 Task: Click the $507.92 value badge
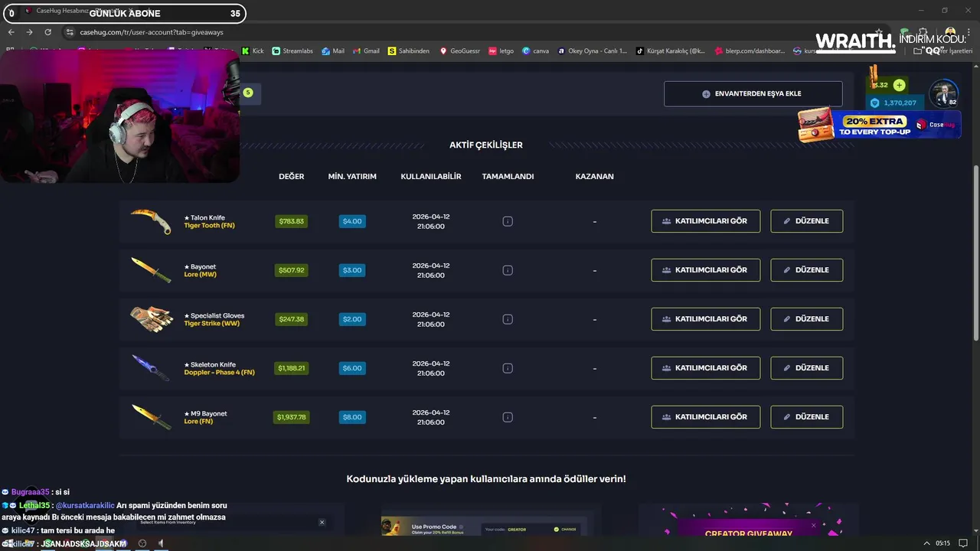292,270
